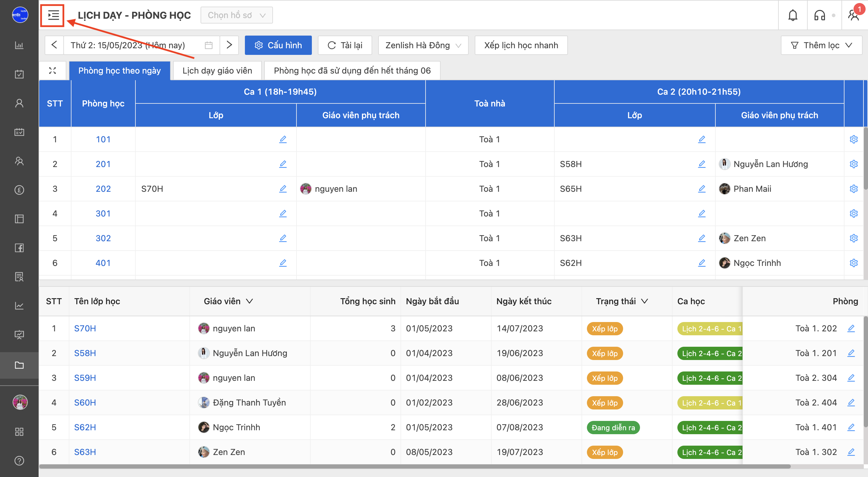Screen dimensions: 868x477
Task: Open the notification bell
Action: 793,15
